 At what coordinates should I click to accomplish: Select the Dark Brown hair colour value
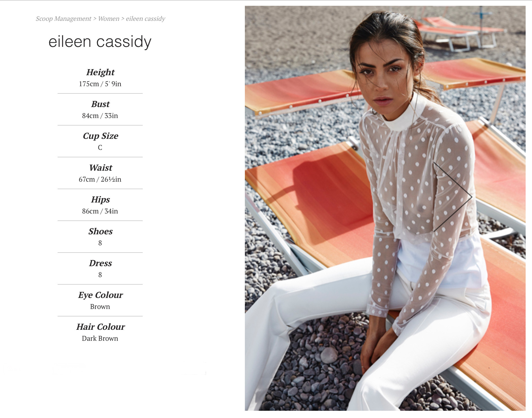click(x=100, y=338)
